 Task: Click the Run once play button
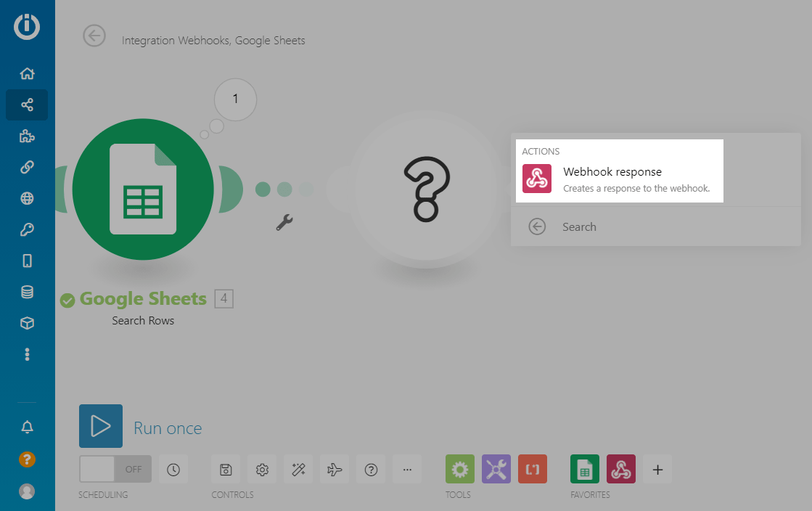point(100,426)
